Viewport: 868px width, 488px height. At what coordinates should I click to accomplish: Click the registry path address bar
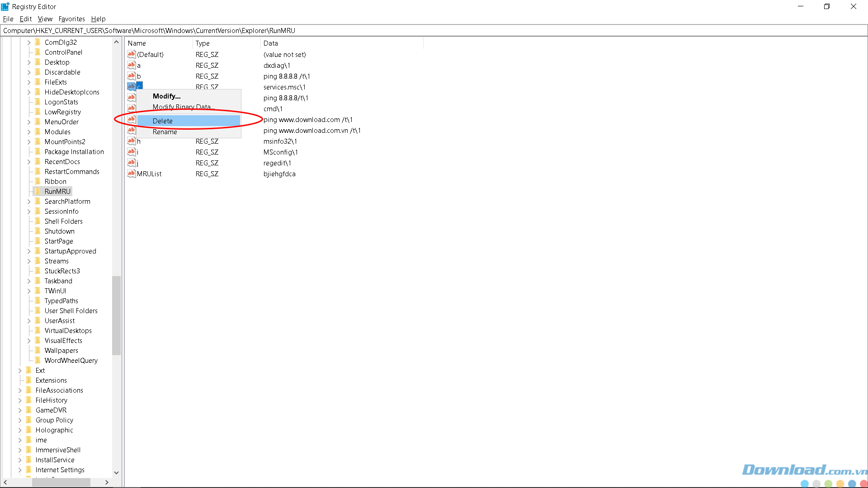pos(433,31)
